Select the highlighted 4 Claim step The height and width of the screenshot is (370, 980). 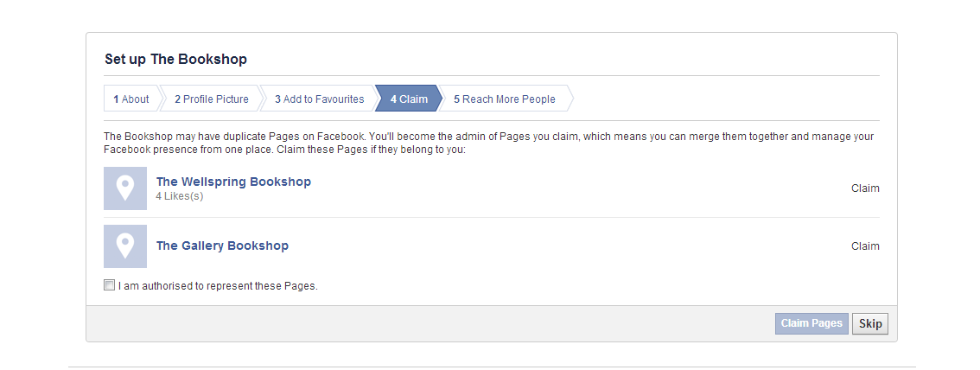tap(409, 99)
